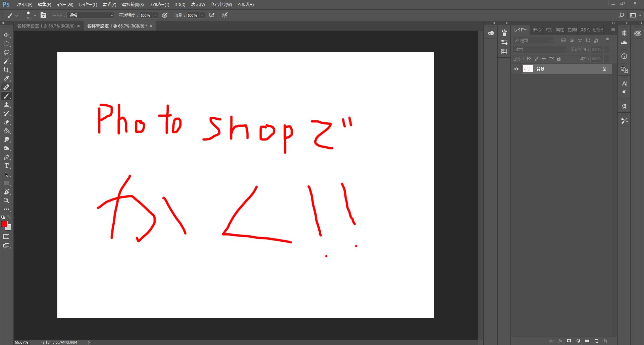The height and width of the screenshot is (345, 644).
Task: Open the layer blend mode 通常 dropdown
Action: (540, 49)
